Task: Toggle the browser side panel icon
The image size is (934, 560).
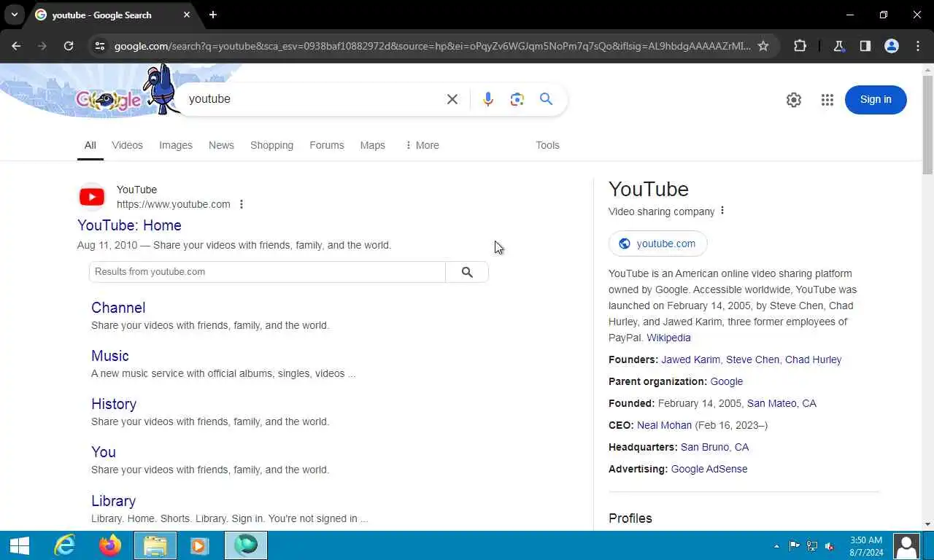Action: coord(865,46)
